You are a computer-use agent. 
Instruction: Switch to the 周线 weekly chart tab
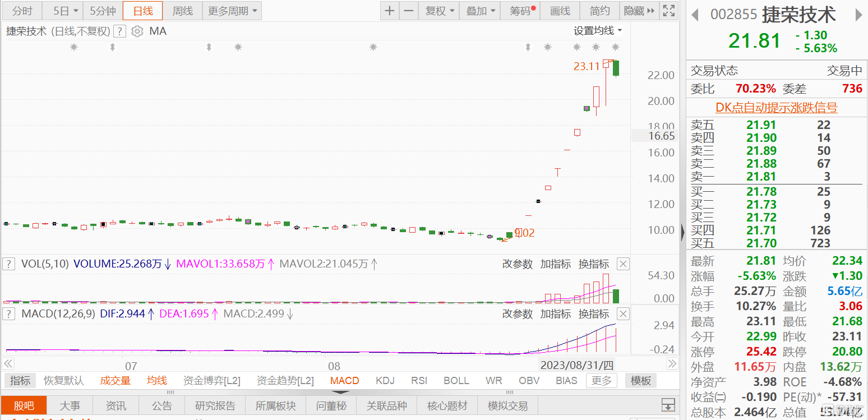point(182,11)
